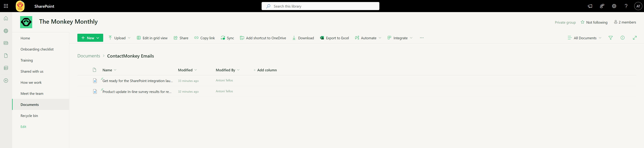Open Shared with us navigation item
This screenshot has width=644, height=148.
[x=32, y=71]
